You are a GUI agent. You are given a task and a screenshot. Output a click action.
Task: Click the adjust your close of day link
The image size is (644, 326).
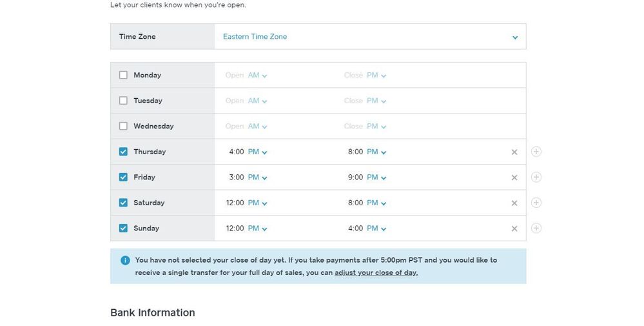point(376,272)
